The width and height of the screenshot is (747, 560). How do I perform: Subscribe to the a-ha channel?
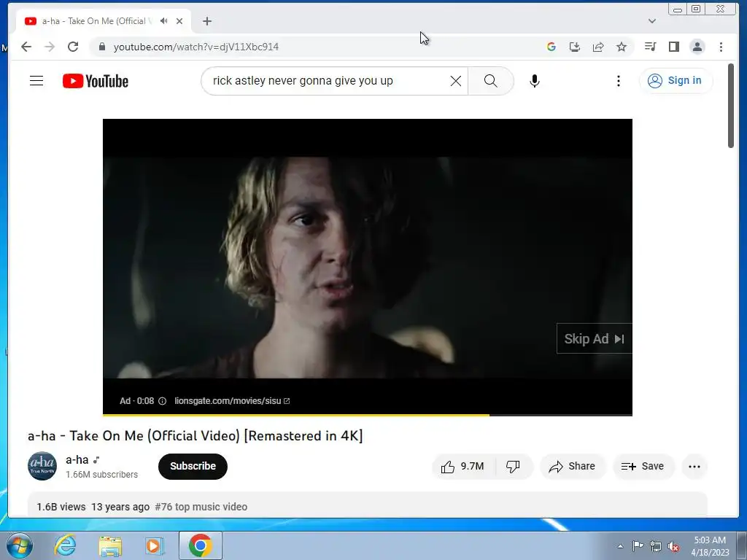click(x=193, y=466)
